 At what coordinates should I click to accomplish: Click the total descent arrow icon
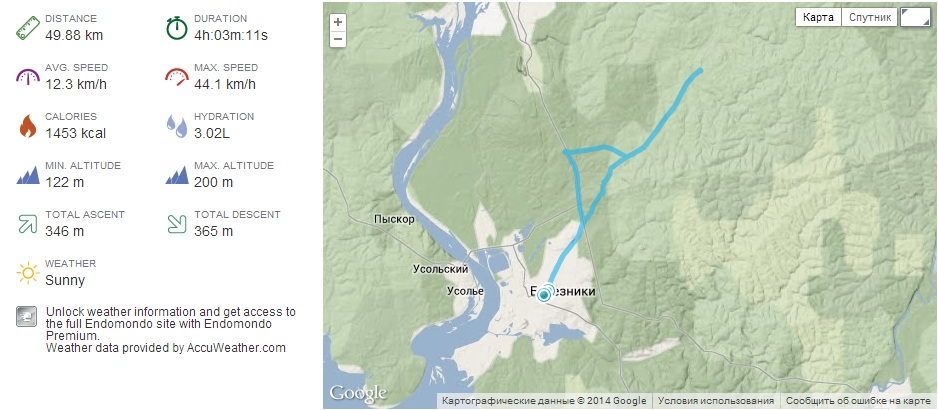coord(177,222)
